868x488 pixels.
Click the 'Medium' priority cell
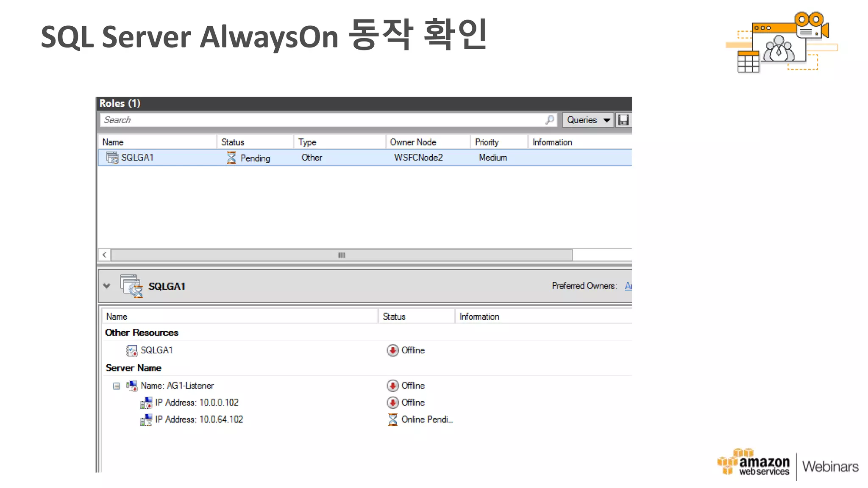point(492,158)
